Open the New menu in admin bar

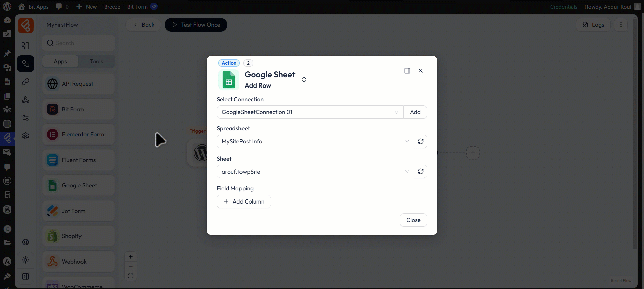coord(87,7)
